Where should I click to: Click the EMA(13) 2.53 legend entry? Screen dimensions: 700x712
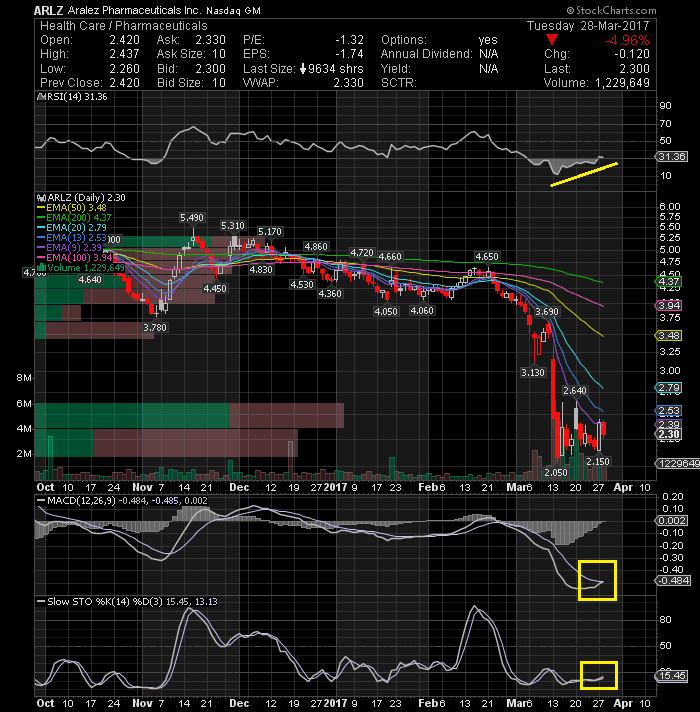coord(72,237)
